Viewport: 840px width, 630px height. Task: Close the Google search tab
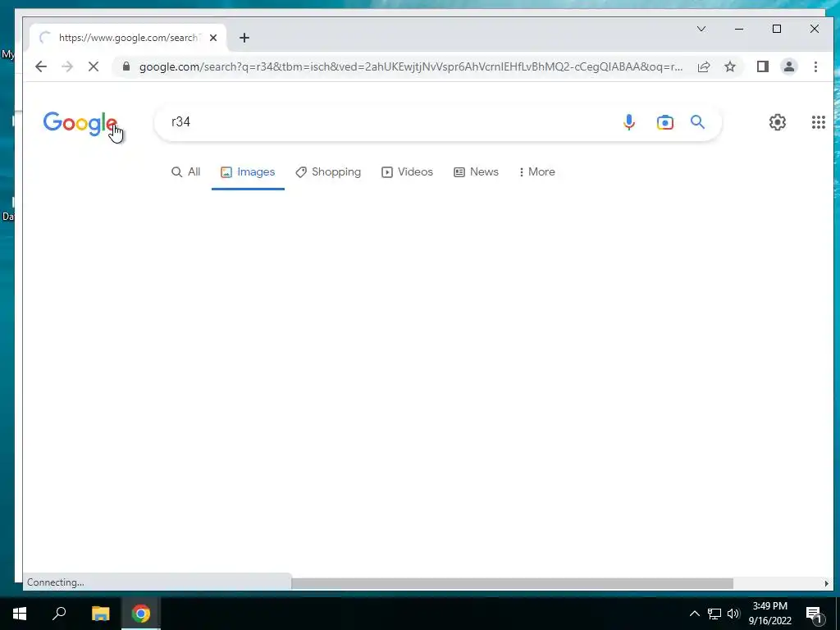pyautogui.click(x=213, y=38)
